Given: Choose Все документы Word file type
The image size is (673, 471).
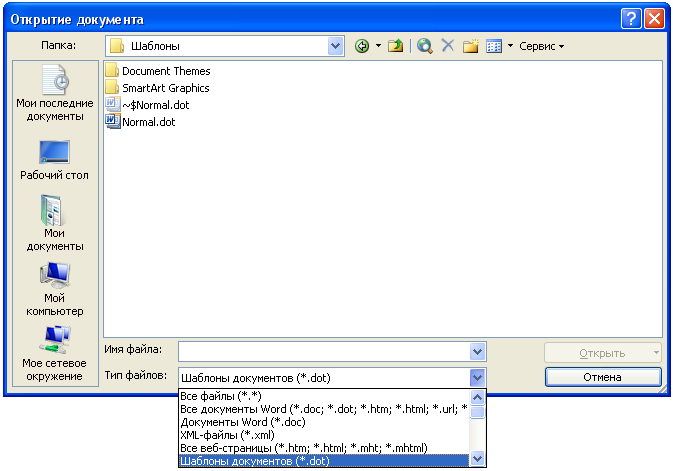Looking at the screenshot, I should pyautogui.click(x=324, y=409).
